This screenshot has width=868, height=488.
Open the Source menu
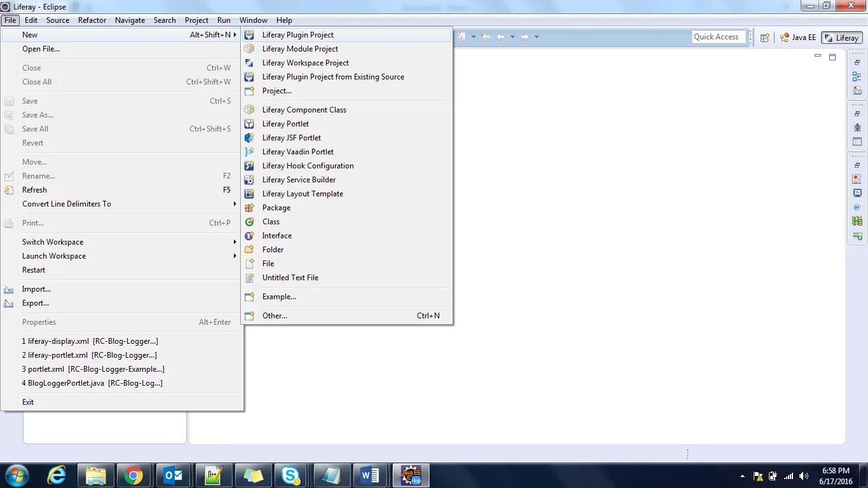(58, 20)
